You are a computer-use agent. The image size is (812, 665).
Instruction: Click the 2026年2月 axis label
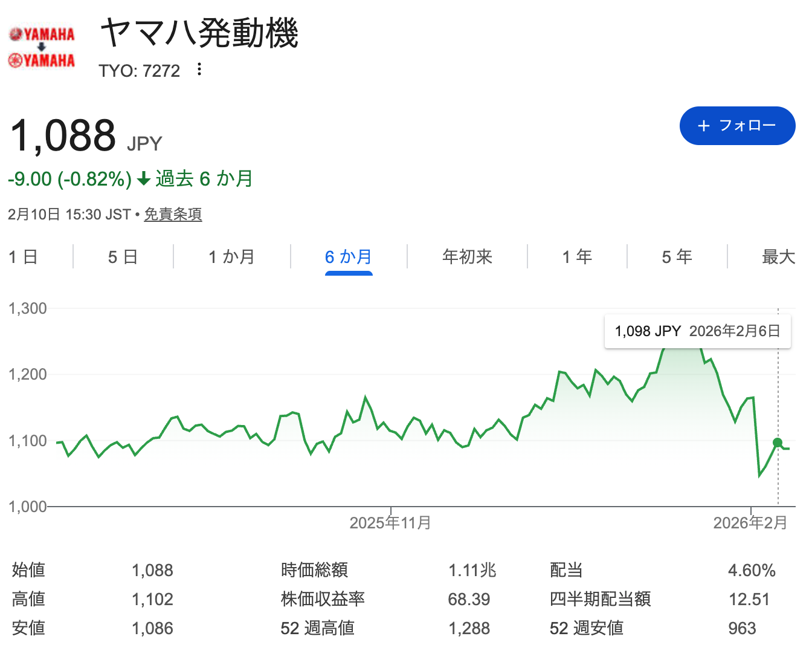pyautogui.click(x=749, y=522)
